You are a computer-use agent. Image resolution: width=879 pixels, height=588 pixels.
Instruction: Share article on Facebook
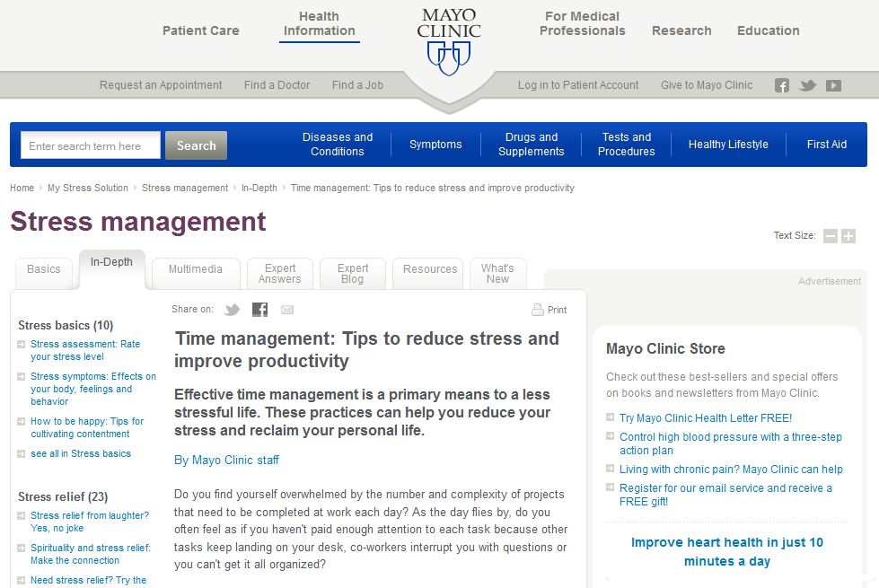point(259,310)
